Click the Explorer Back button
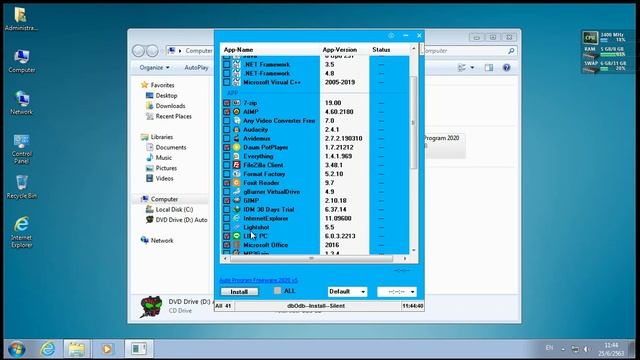 tap(138, 51)
